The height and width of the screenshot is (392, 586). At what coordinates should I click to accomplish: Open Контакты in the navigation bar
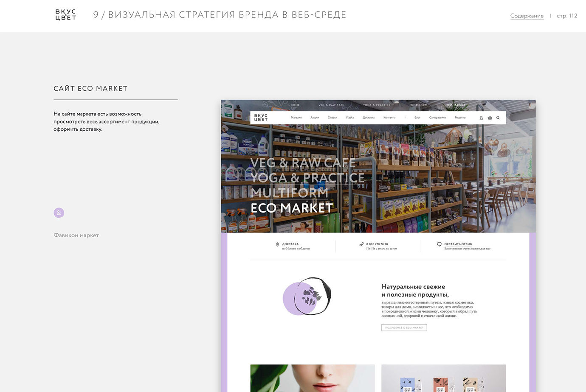click(x=389, y=118)
